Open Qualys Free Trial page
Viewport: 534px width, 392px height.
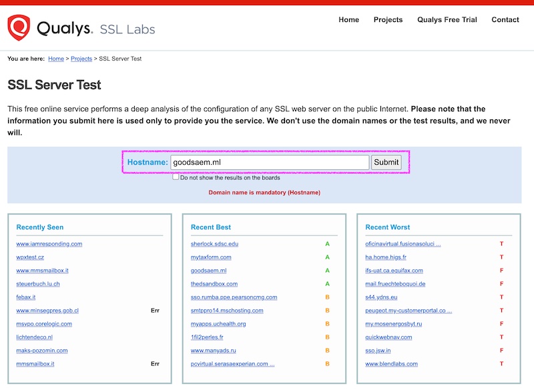coord(447,20)
